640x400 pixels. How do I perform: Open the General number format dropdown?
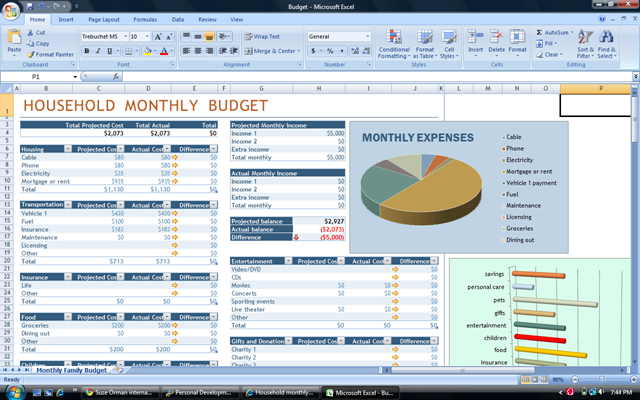[367, 37]
